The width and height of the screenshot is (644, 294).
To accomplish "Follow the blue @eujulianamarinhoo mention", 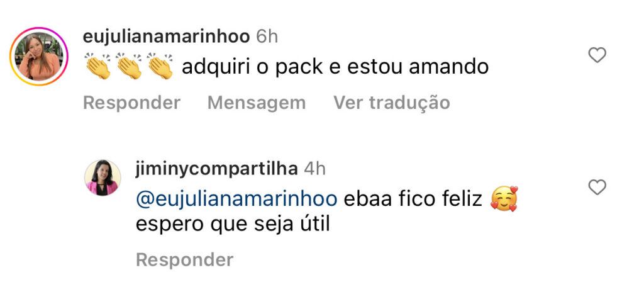I will tap(236, 199).
